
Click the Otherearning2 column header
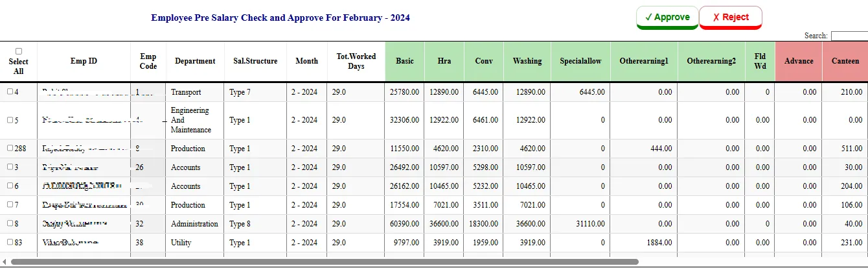(x=711, y=62)
